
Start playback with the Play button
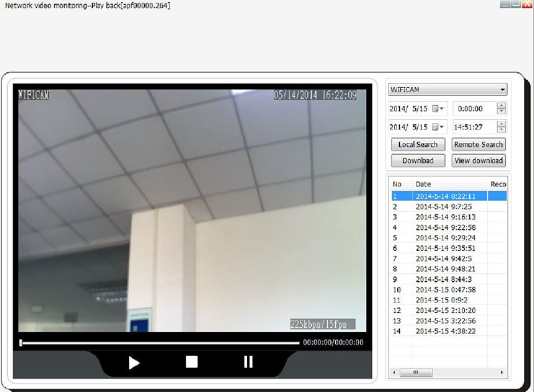134,363
